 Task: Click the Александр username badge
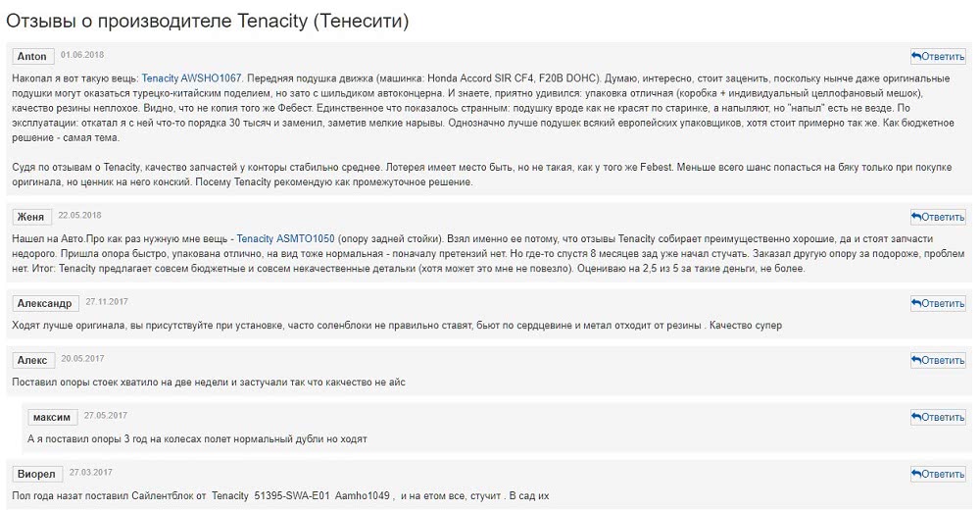coord(45,303)
